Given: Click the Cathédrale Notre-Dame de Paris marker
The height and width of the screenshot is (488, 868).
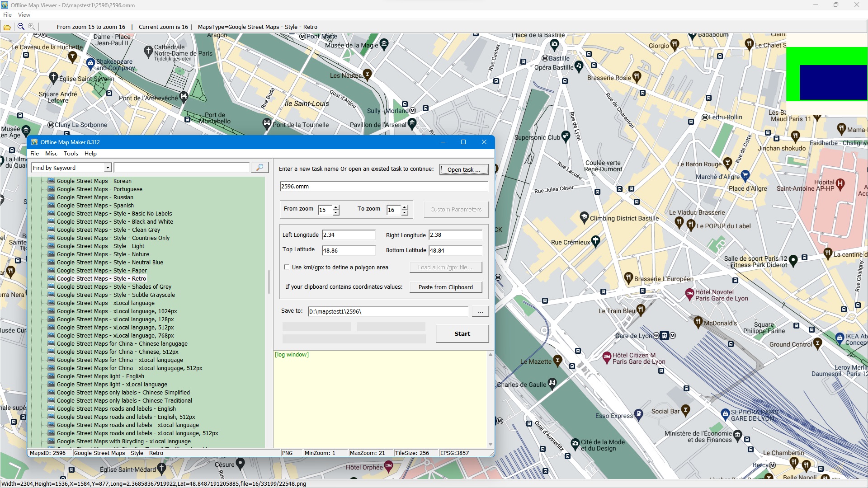Looking at the screenshot, I should 148,52.
